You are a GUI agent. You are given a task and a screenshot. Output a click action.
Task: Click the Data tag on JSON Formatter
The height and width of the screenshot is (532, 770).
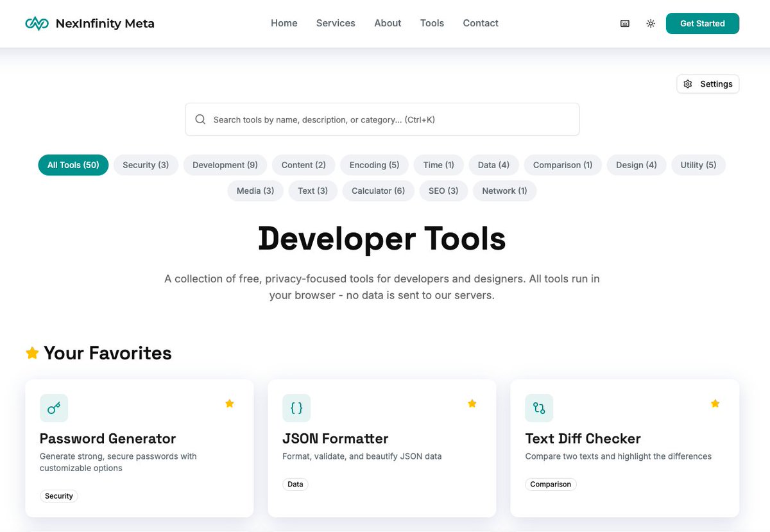[295, 485]
